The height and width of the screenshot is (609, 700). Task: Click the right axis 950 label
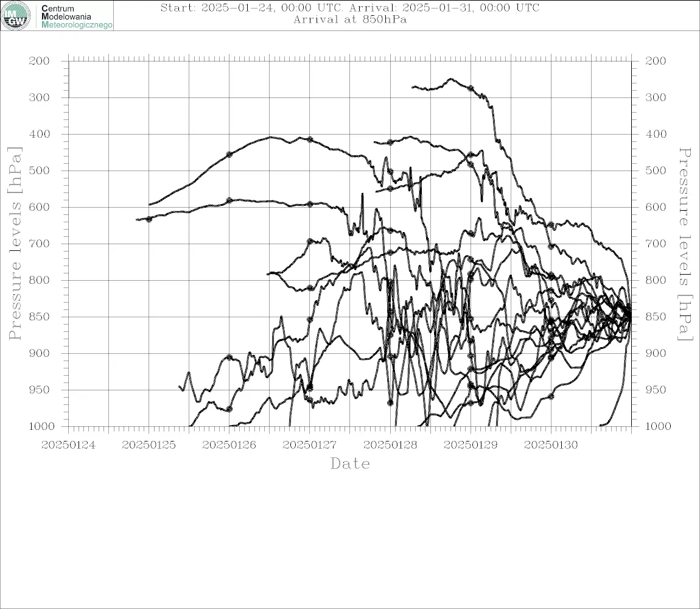[x=656, y=390]
